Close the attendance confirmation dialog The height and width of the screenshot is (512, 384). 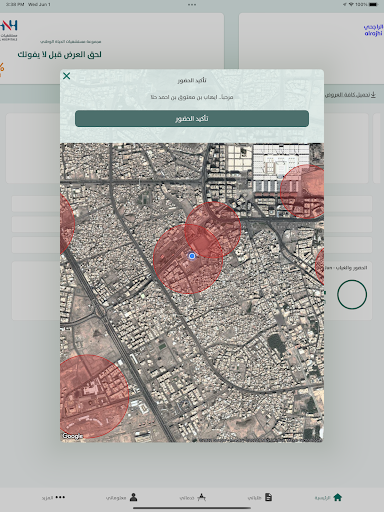click(66, 76)
